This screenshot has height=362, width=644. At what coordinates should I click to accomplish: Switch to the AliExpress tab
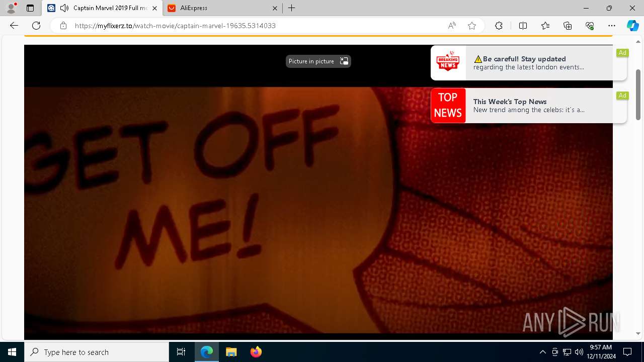(x=222, y=8)
